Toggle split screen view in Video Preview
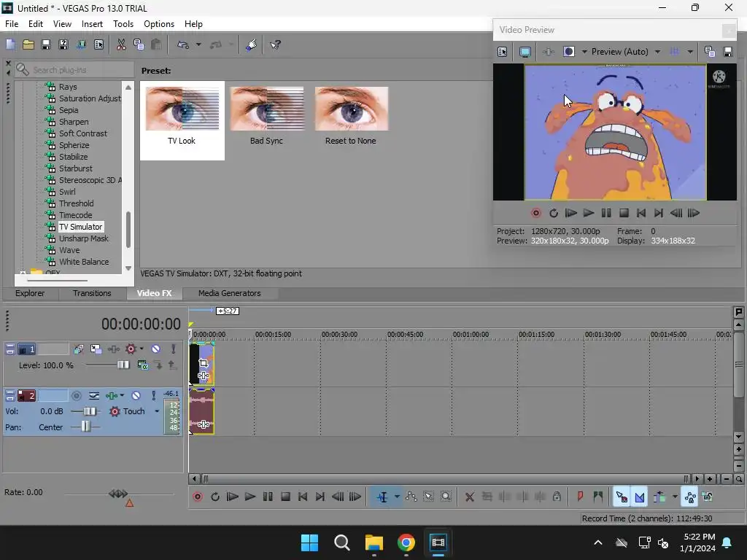747x560 pixels. pyautogui.click(x=569, y=52)
